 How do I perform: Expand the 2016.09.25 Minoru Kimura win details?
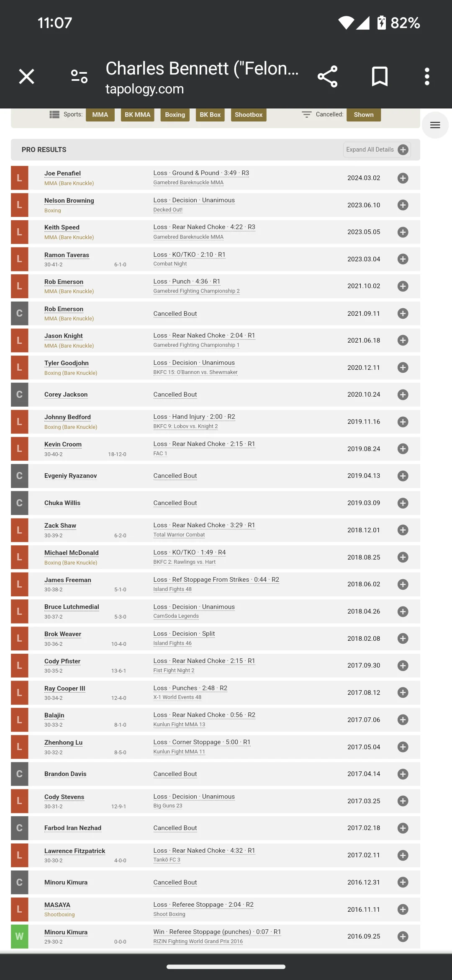[403, 936]
